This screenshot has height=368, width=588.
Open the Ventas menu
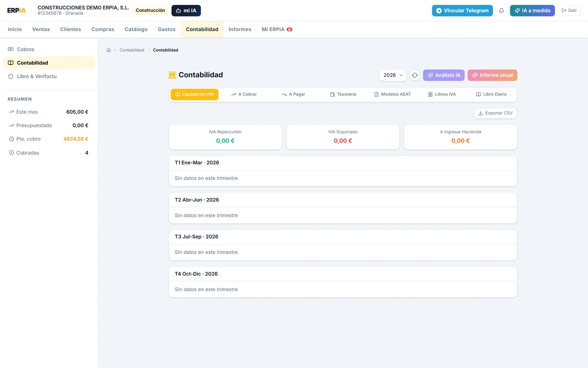[41, 29]
